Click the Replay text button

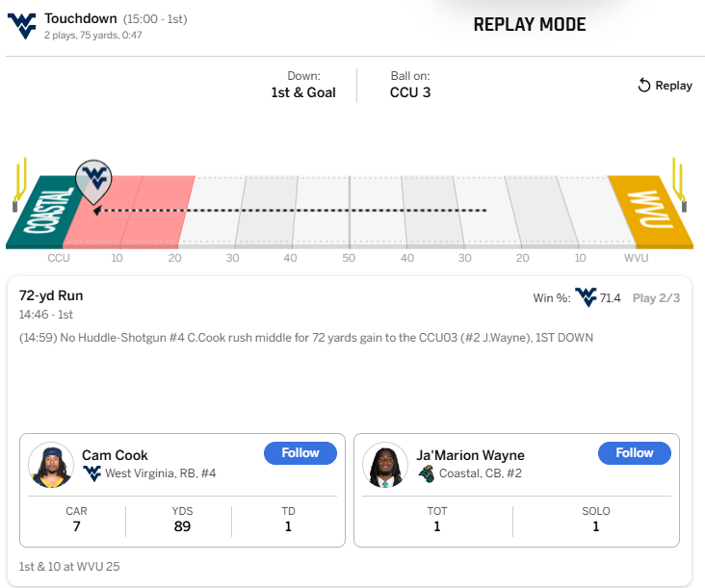pos(673,86)
